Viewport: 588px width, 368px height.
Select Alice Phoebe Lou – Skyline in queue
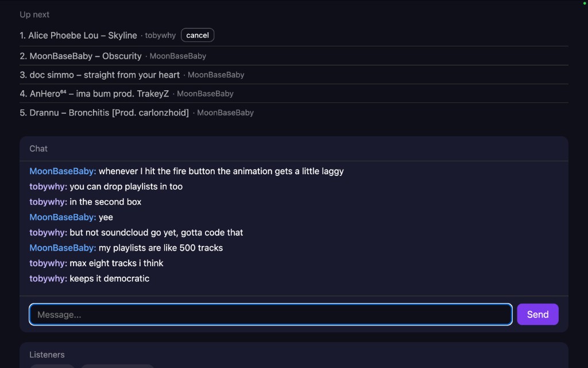point(83,36)
